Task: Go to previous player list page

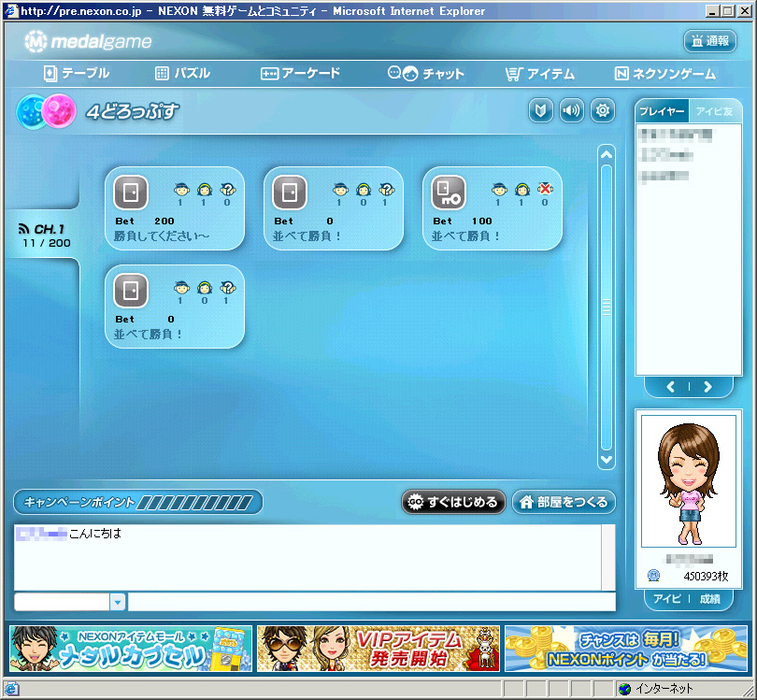Action: (671, 387)
